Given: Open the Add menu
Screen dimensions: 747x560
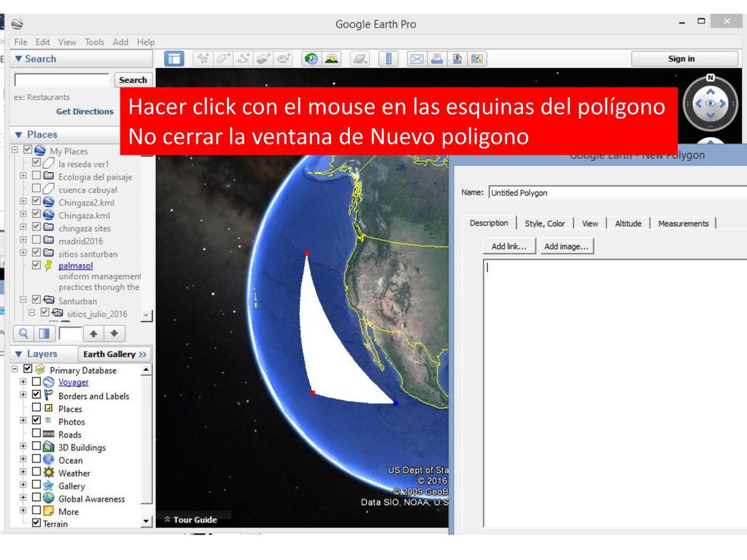Looking at the screenshot, I should tap(120, 42).
